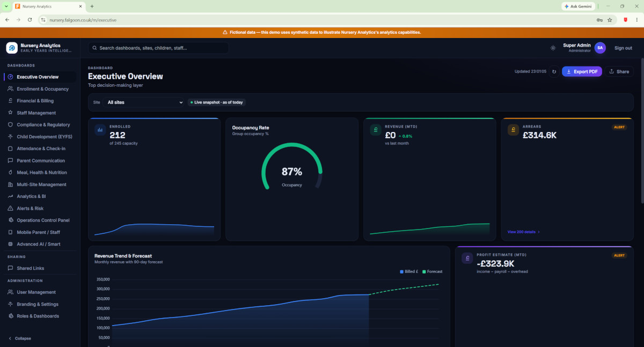Click the Branding & Settings icon
The height and width of the screenshot is (347, 644).
[x=11, y=304]
